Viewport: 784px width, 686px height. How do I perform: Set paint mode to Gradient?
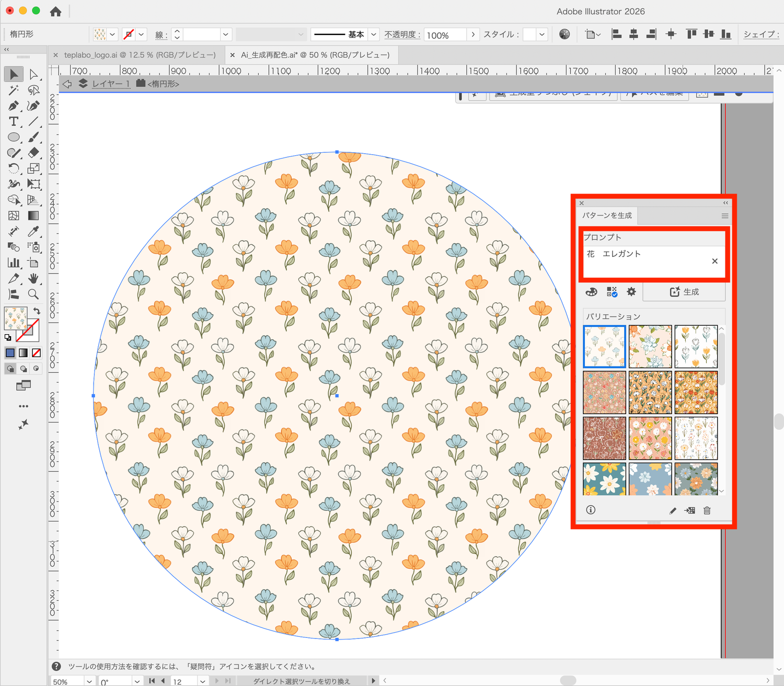[23, 353]
